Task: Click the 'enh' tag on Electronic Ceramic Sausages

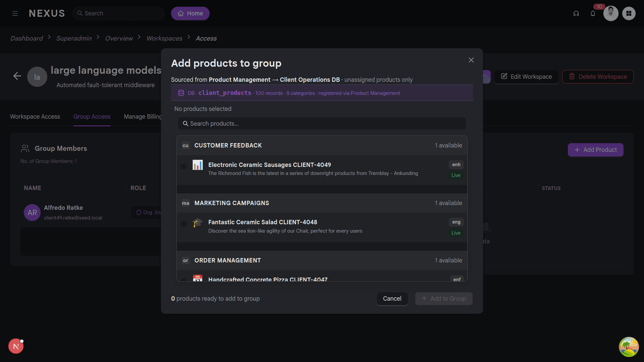Action: click(456, 165)
